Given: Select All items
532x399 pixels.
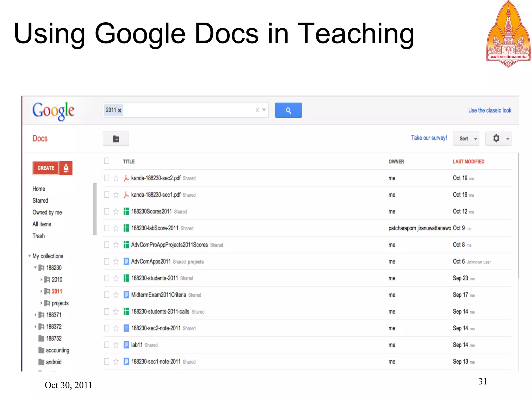Looking at the screenshot, I should coord(42,224).
